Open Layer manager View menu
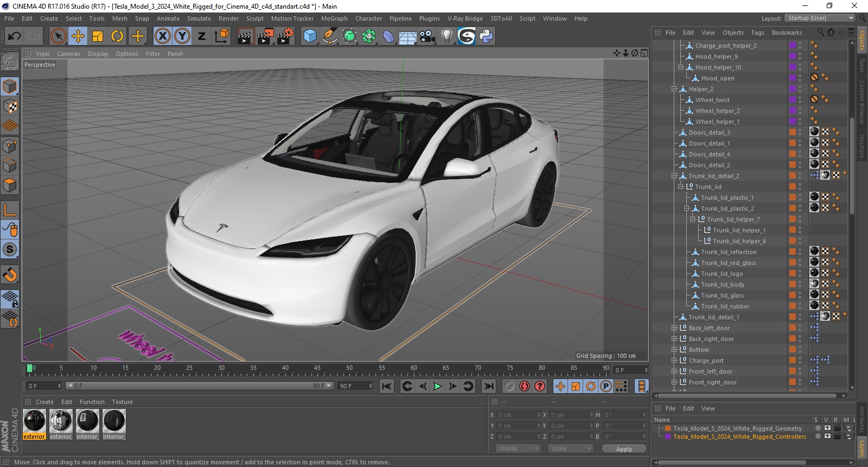868x467 pixels. 708,408
